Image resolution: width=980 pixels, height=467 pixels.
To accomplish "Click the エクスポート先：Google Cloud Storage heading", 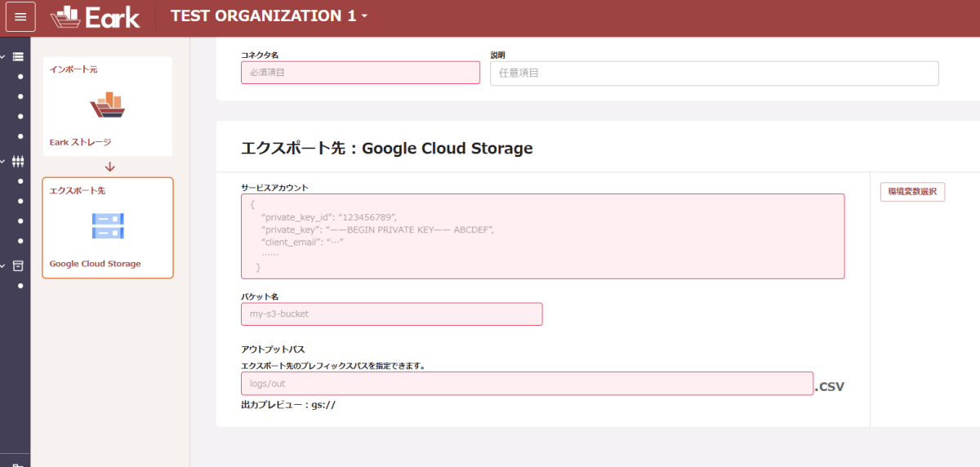I will (x=387, y=148).
